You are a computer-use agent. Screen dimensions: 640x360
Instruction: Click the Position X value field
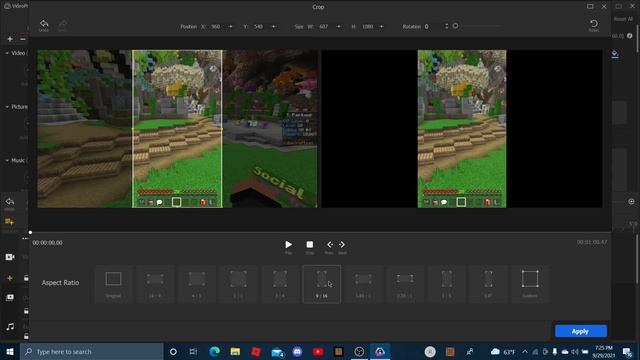pyautogui.click(x=216, y=27)
